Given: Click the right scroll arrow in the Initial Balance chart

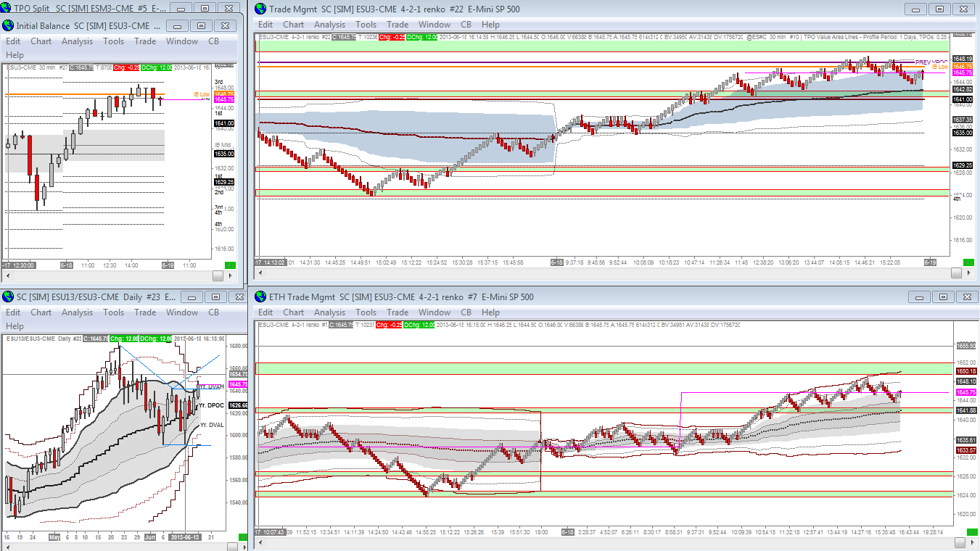Looking at the screenshot, I should pos(231,277).
